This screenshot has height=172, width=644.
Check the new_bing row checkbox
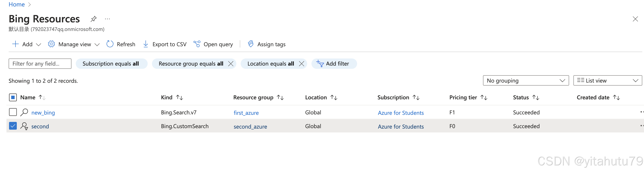pyautogui.click(x=13, y=112)
